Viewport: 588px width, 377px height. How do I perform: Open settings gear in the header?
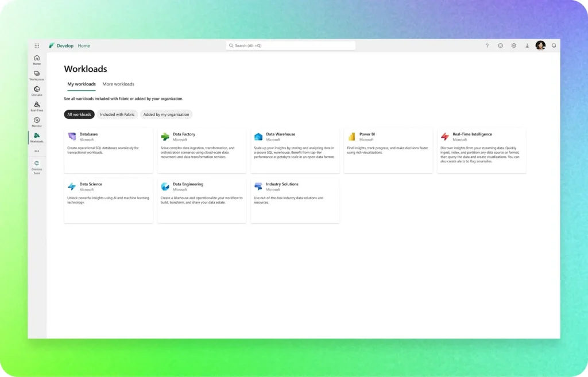tap(514, 46)
